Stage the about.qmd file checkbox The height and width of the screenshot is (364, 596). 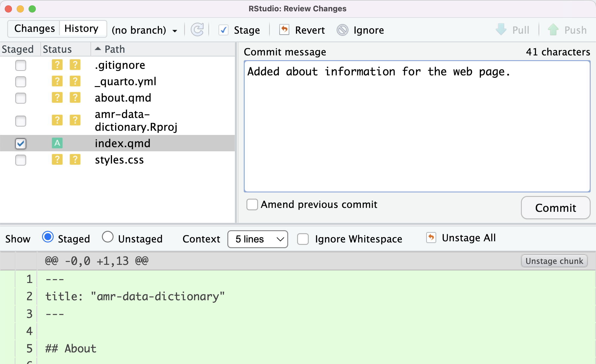click(21, 98)
